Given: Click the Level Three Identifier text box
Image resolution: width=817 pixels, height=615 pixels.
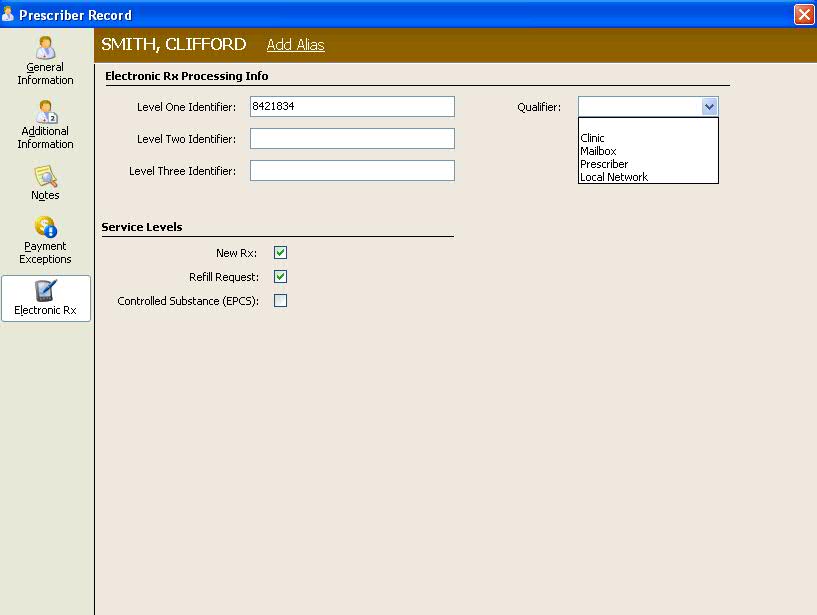Looking at the screenshot, I should pos(352,171).
